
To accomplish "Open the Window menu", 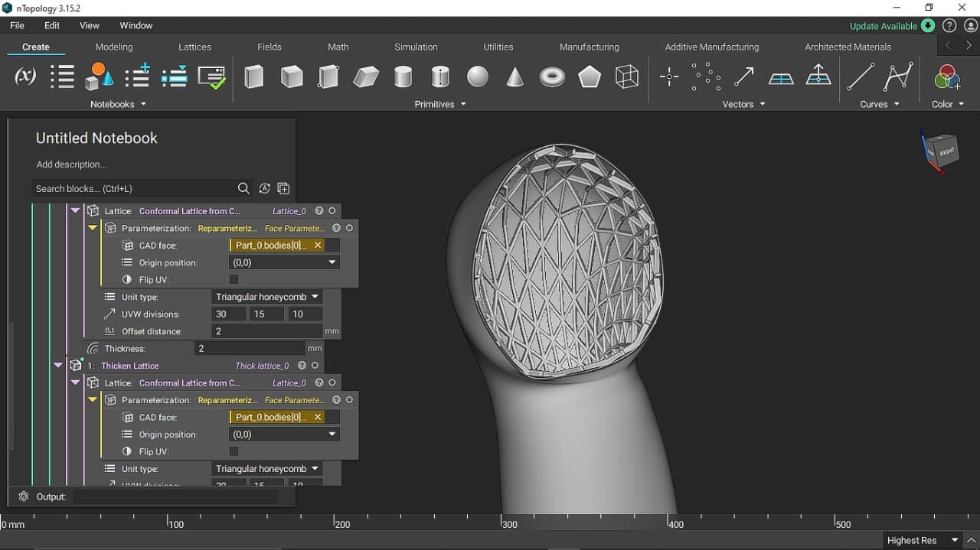I will 136,25.
